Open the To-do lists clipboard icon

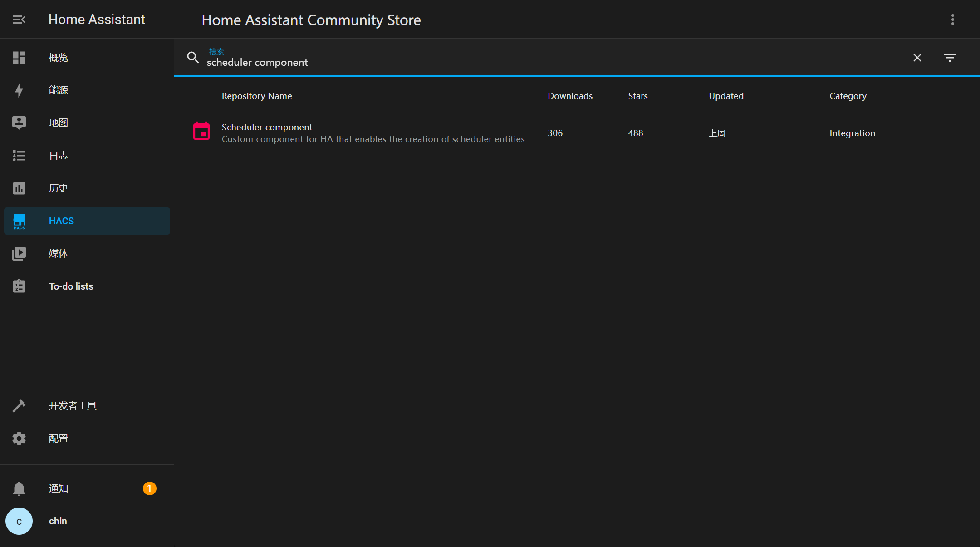(19, 286)
